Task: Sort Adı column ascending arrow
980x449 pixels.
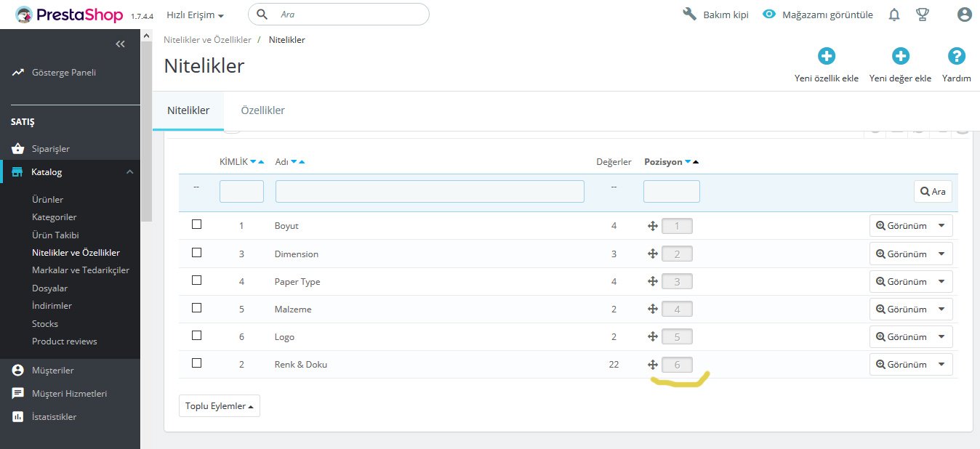Action: click(x=302, y=162)
